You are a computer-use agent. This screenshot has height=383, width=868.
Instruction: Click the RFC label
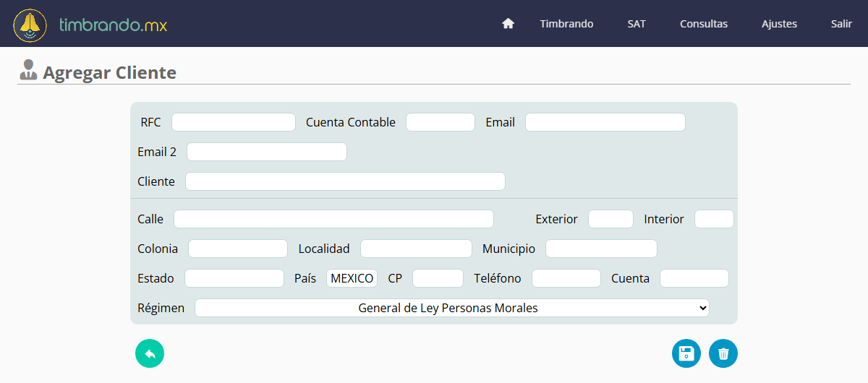(151, 122)
